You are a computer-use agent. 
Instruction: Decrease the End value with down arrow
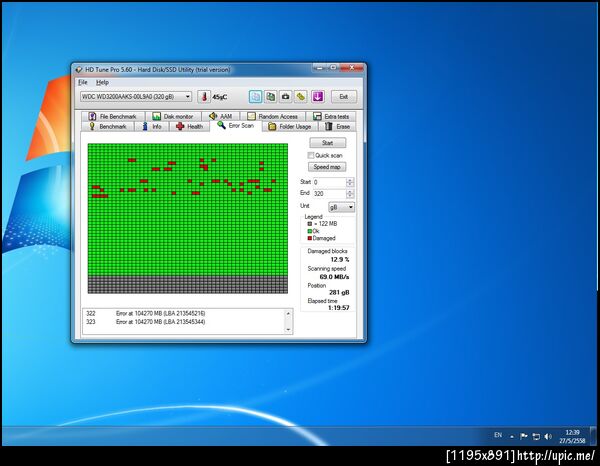pos(350,197)
